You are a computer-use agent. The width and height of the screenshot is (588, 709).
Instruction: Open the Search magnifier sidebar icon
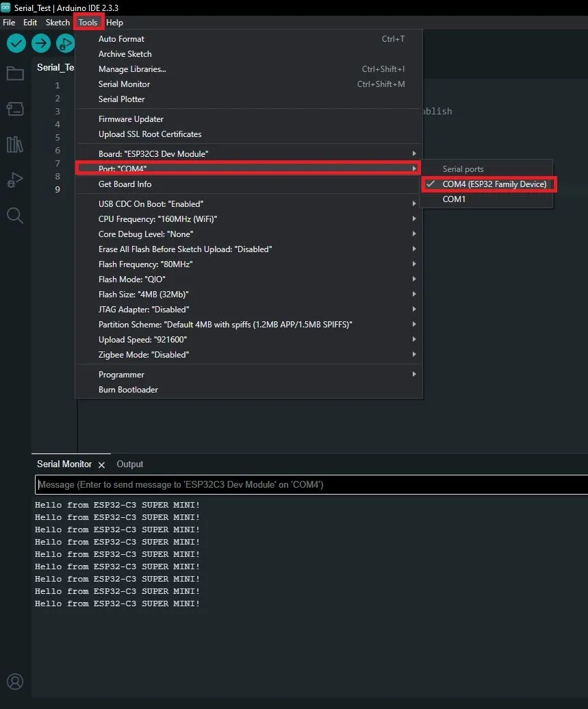point(15,216)
